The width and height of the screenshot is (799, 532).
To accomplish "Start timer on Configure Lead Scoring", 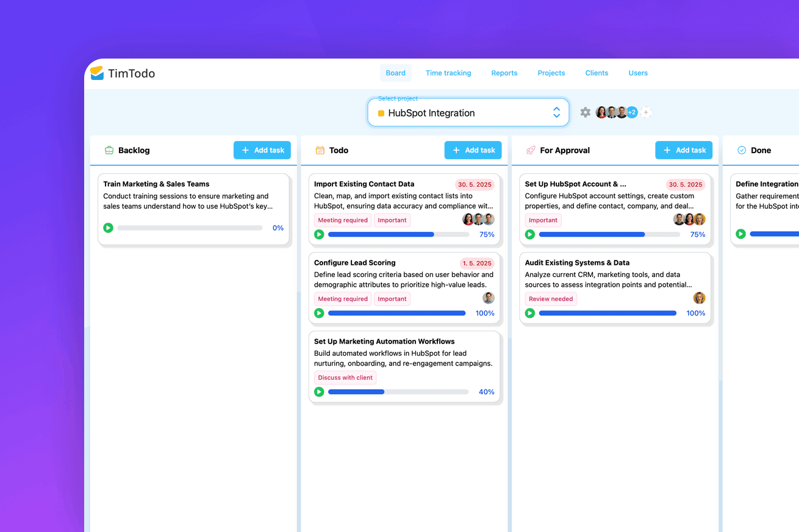I will (318, 312).
